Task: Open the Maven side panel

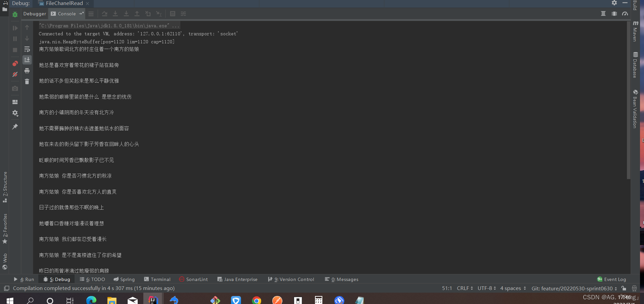Action: pyautogui.click(x=635, y=31)
